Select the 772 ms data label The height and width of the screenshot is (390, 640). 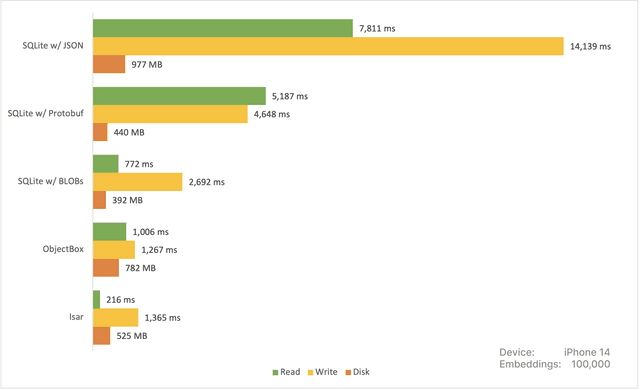[x=139, y=164]
